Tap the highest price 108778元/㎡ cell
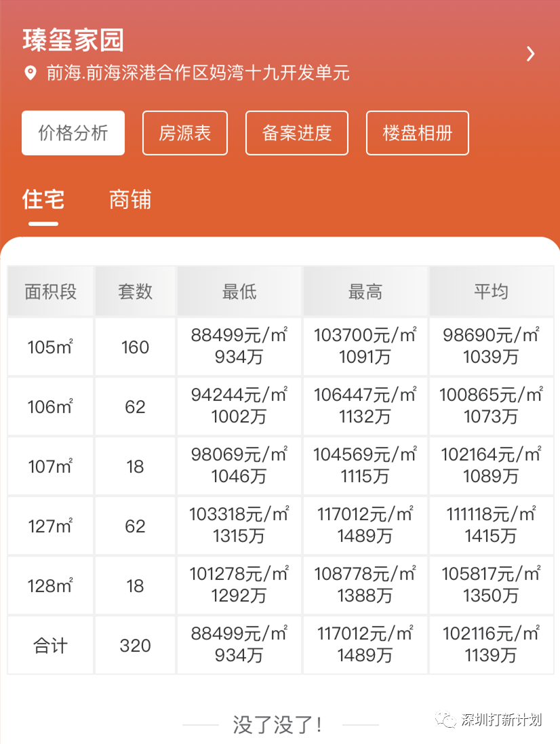 pos(365,586)
